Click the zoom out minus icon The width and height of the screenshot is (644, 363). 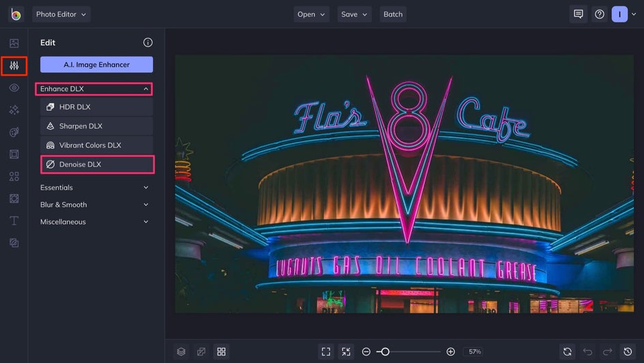366,351
